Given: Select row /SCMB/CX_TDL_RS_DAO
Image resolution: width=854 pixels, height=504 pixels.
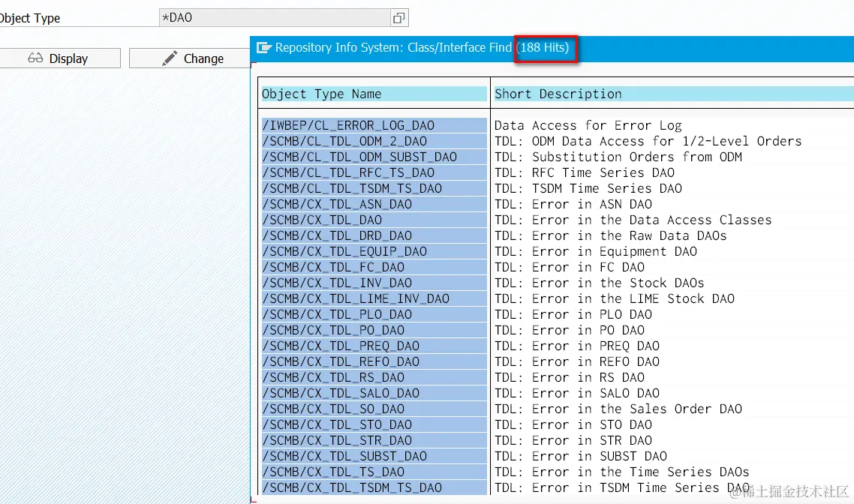Looking at the screenshot, I should point(374,378).
